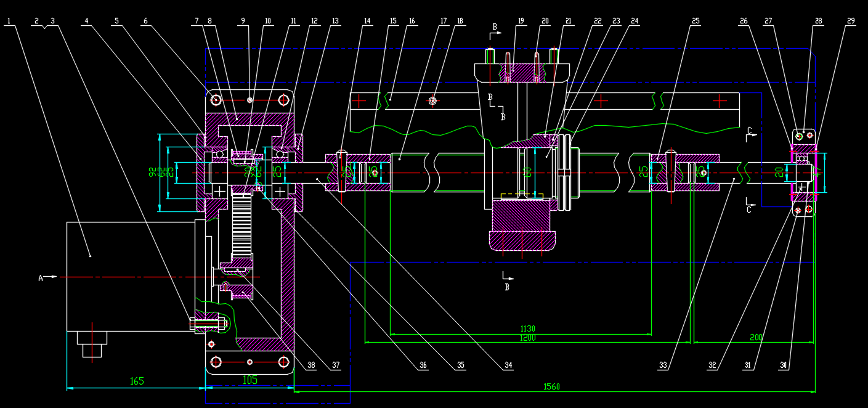Click the view direction label A
This screenshot has width=868, height=408.
tap(41, 278)
